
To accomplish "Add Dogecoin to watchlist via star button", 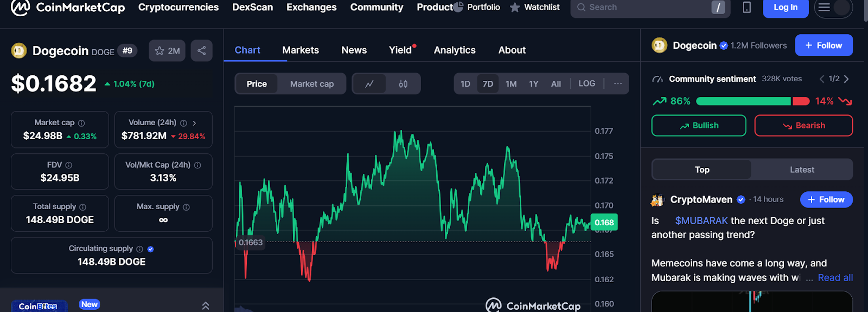I will pyautogui.click(x=167, y=50).
